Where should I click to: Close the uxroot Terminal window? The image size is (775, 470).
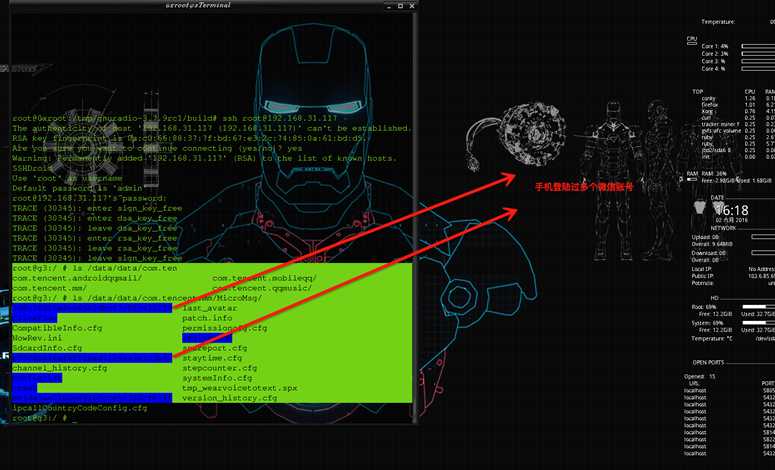pos(412,6)
